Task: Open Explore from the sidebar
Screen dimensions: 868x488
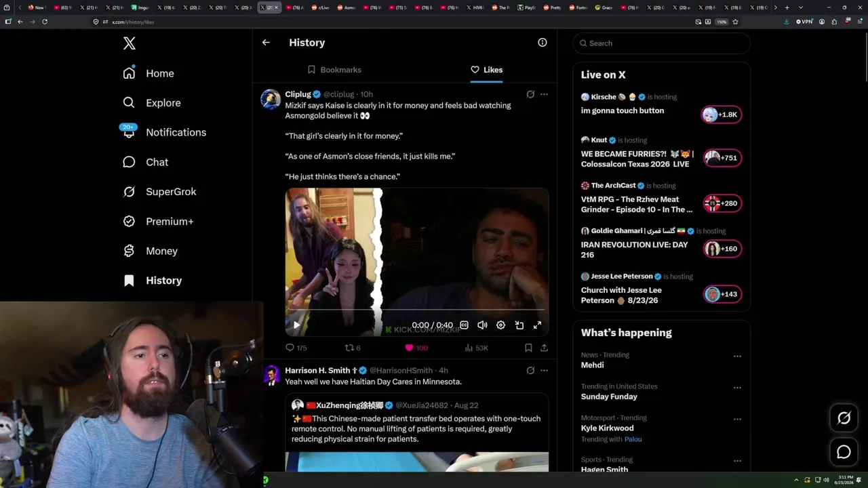Action: 152,103
